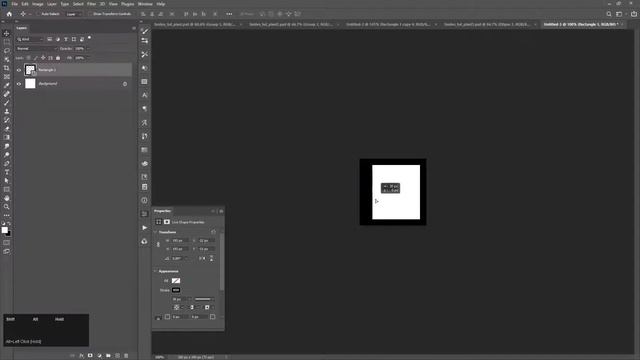Open the Actions play icon in the dock

[x=144, y=228]
